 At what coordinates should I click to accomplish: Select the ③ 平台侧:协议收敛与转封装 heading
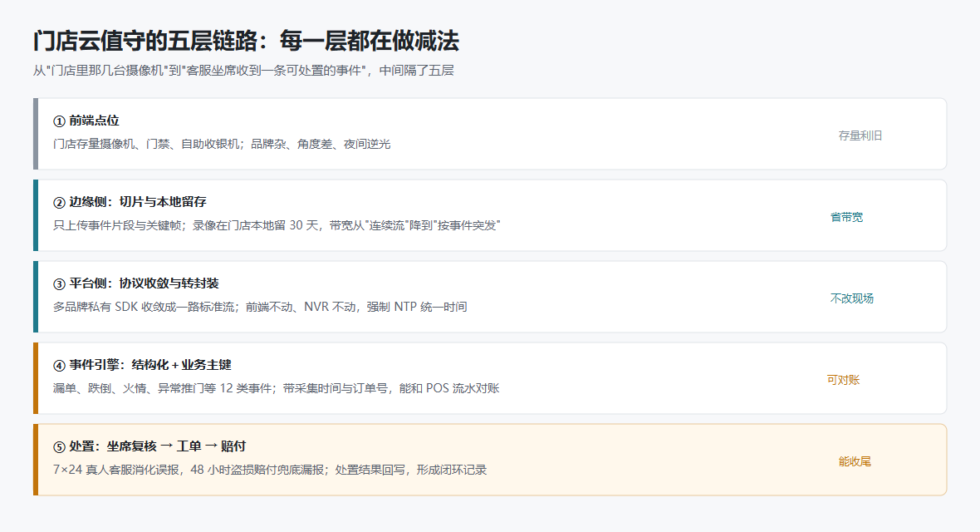click(136, 283)
